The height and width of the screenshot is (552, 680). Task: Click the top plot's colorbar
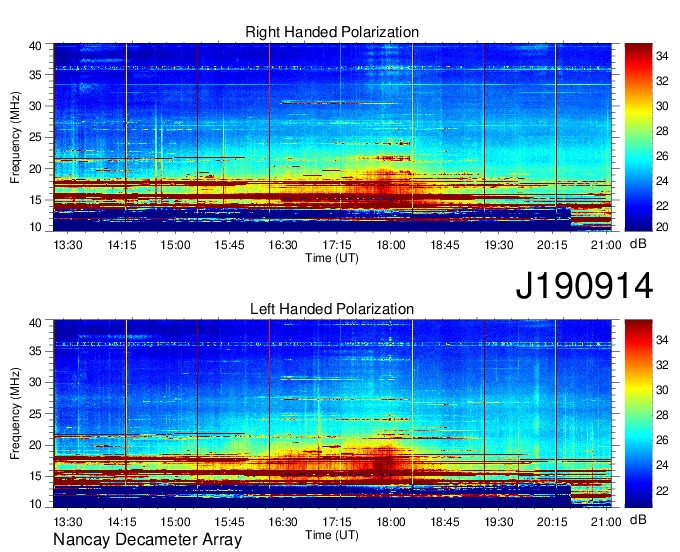pos(638,137)
